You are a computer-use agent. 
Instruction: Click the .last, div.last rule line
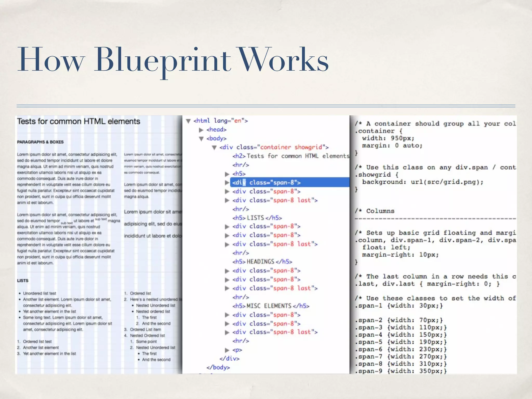pos(427,284)
